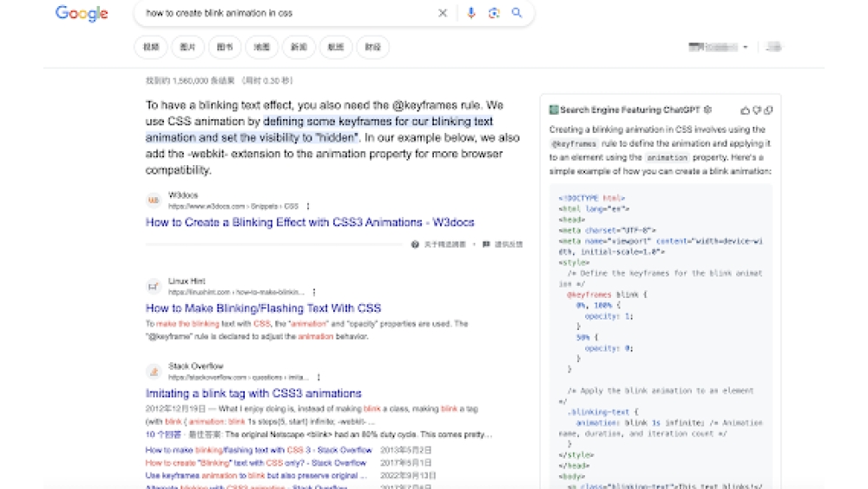Click the Stack Overflow site name

(x=195, y=366)
